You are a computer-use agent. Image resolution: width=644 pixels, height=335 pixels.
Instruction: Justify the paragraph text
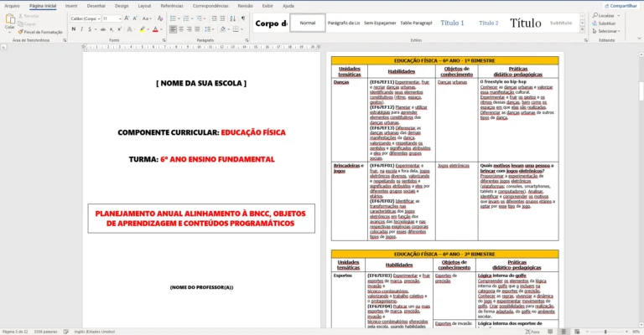(197, 29)
